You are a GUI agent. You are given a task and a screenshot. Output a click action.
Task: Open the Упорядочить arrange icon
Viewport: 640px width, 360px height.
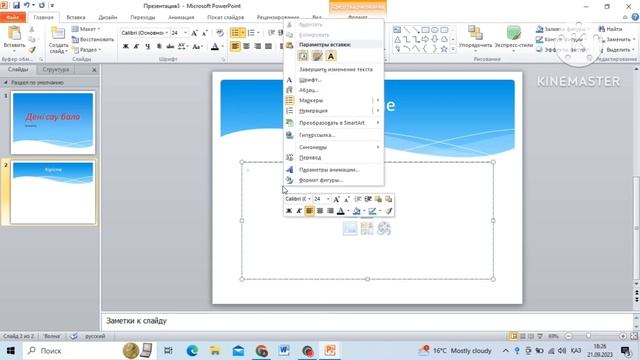(x=475, y=33)
